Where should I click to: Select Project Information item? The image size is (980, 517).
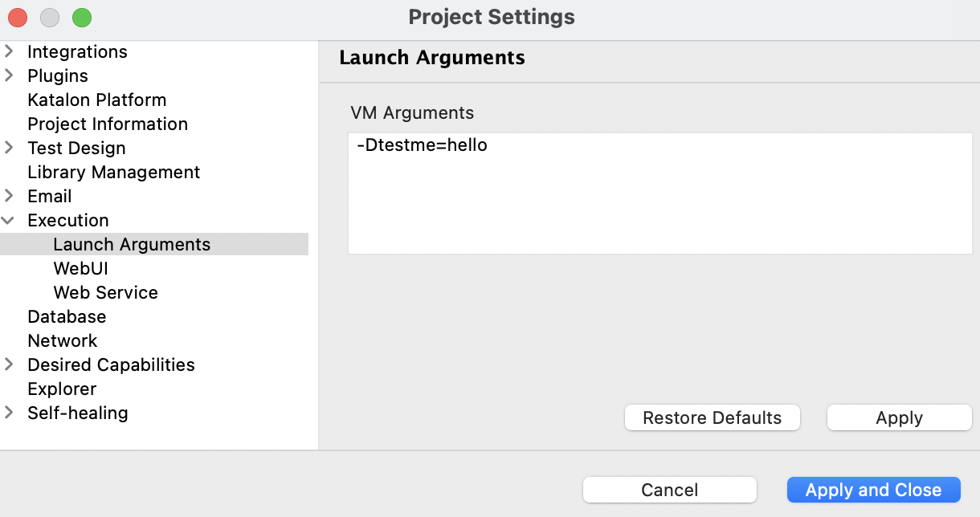coord(107,124)
